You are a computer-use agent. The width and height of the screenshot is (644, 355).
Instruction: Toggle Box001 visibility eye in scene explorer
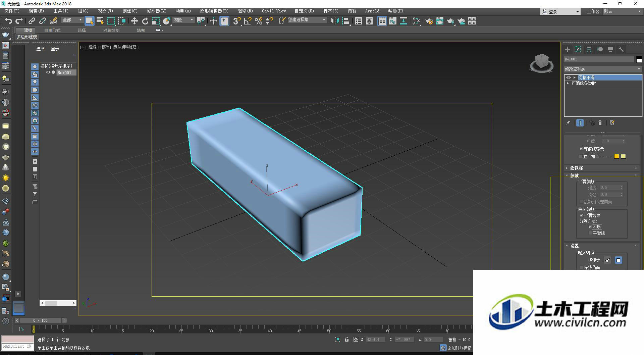click(x=48, y=72)
